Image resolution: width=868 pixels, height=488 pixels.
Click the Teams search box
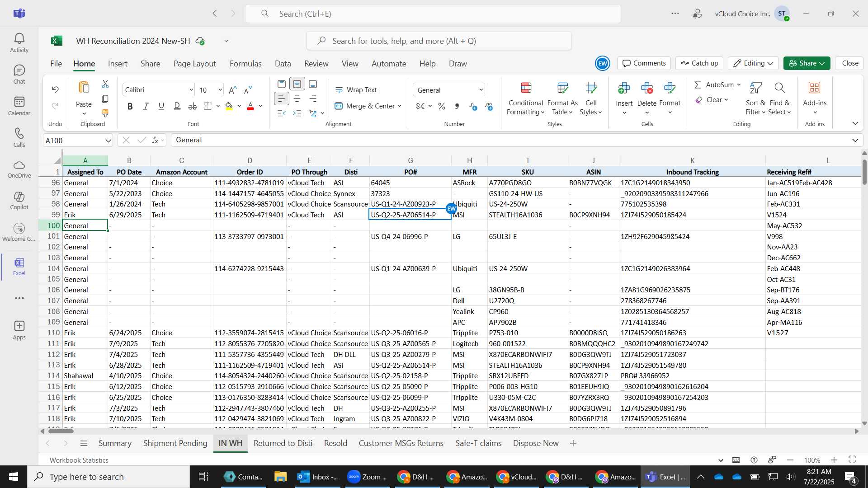pos(433,14)
